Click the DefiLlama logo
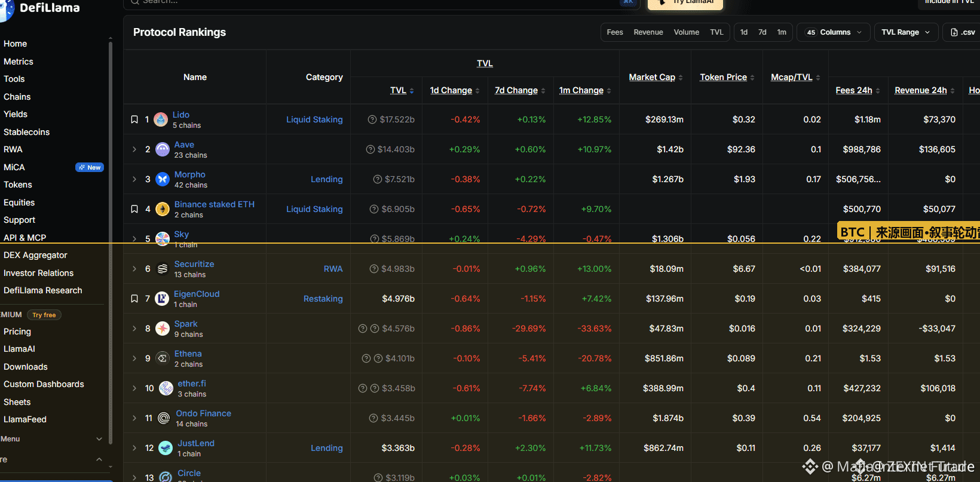The width and height of the screenshot is (980, 482). (x=41, y=8)
